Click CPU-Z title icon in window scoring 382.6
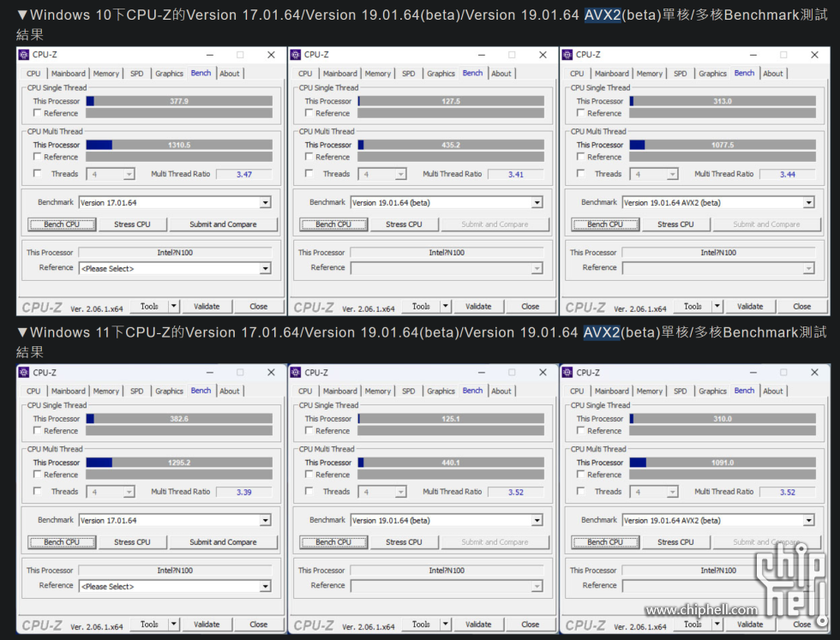 [x=24, y=372]
